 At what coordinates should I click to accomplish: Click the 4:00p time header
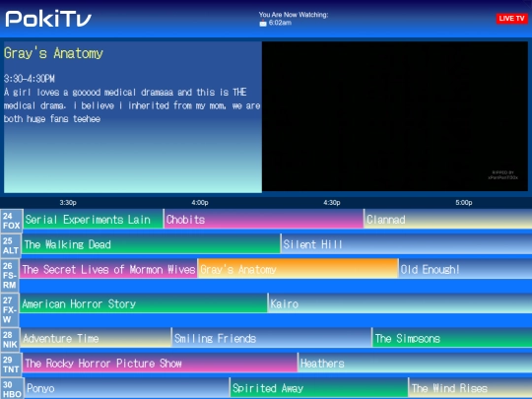point(200,203)
